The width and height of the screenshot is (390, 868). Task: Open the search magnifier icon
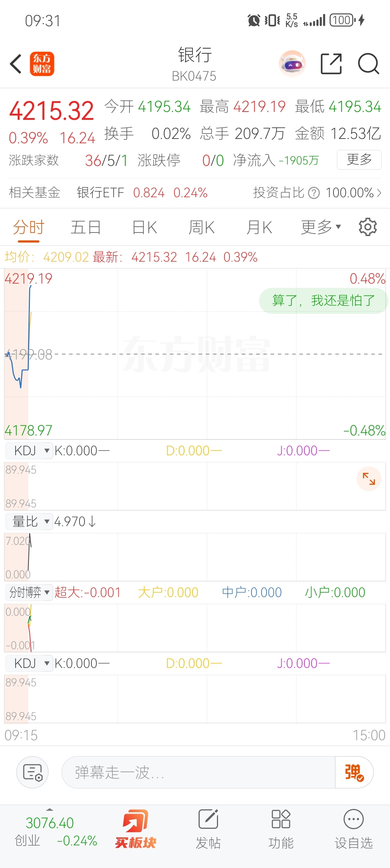[369, 64]
